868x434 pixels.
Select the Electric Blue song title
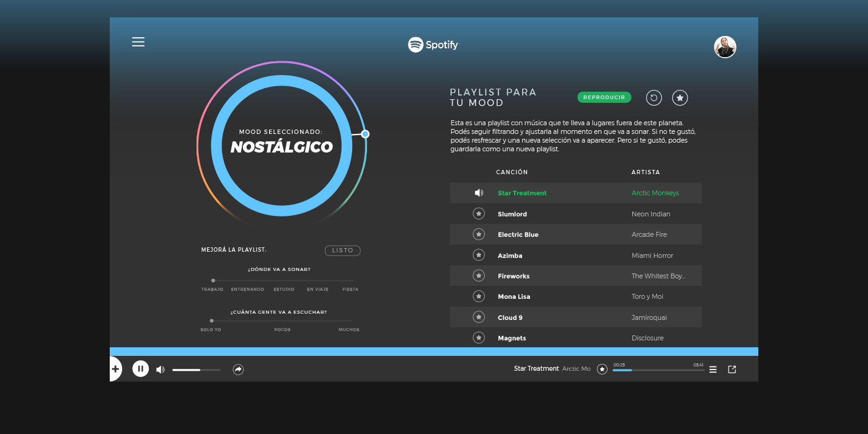point(518,235)
